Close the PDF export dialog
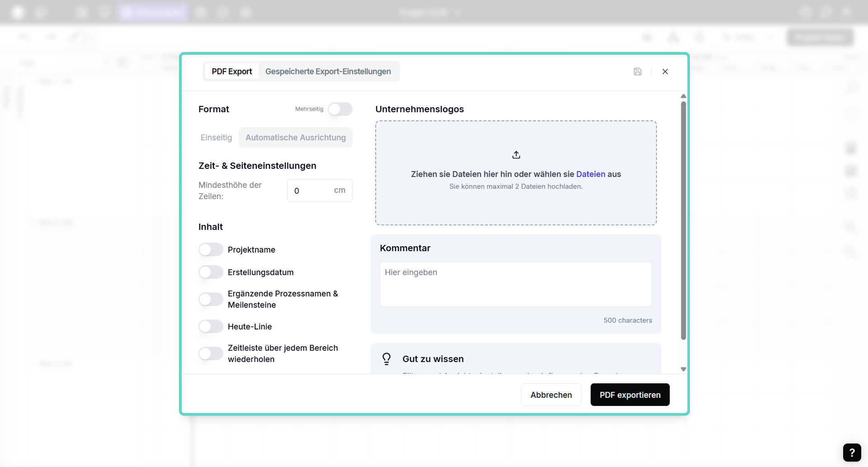Image resolution: width=868 pixels, height=467 pixels. tap(665, 71)
